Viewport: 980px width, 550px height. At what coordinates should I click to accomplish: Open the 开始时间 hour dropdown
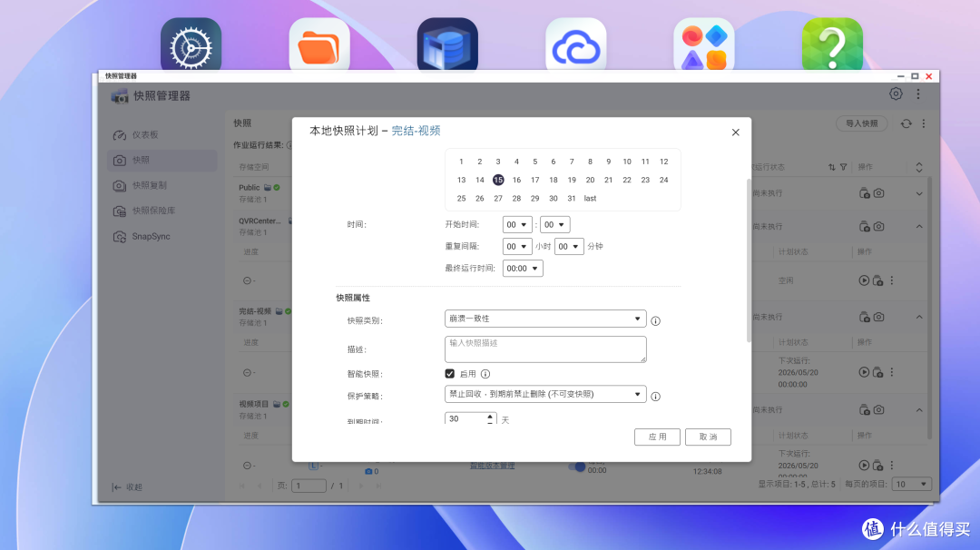(517, 224)
